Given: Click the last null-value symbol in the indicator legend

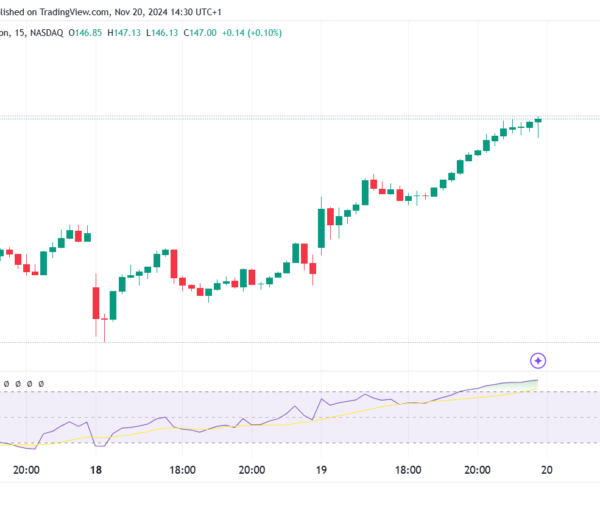Looking at the screenshot, I should coord(42,383).
